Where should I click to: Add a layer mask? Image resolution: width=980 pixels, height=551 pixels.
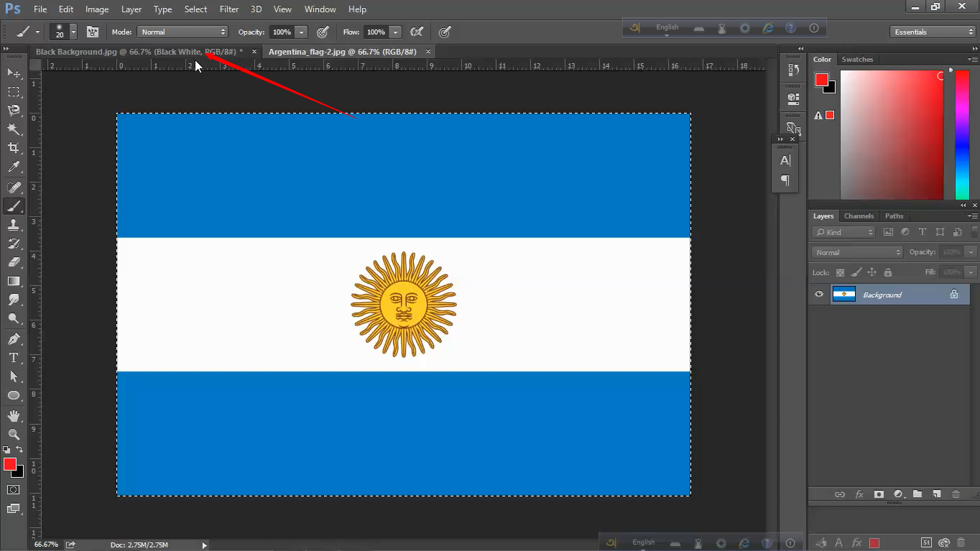(x=879, y=494)
